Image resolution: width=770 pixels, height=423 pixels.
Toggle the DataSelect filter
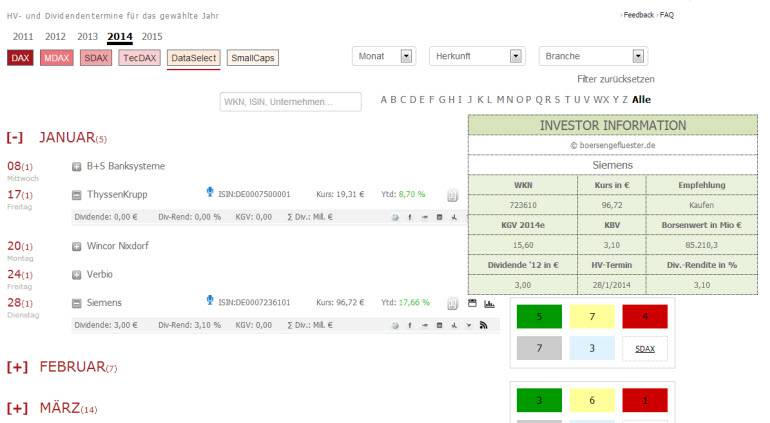[x=193, y=58]
